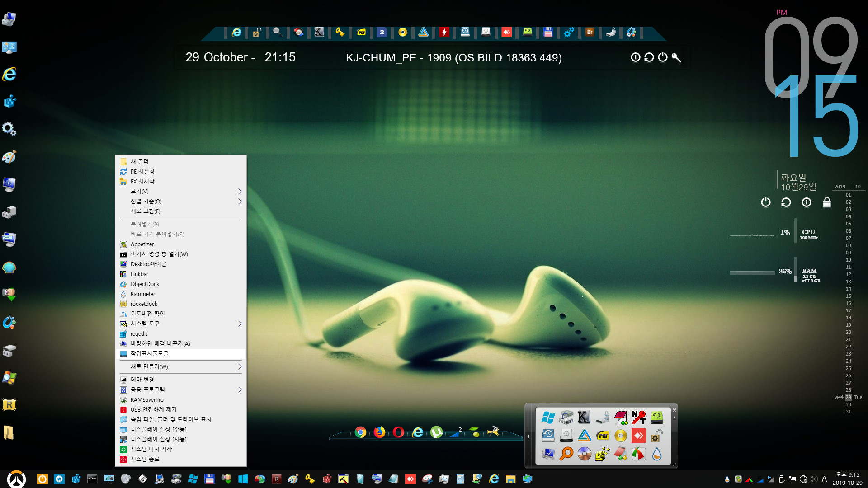Open the network globe icon in system tray
This screenshot has height=488, width=868.
click(803, 479)
